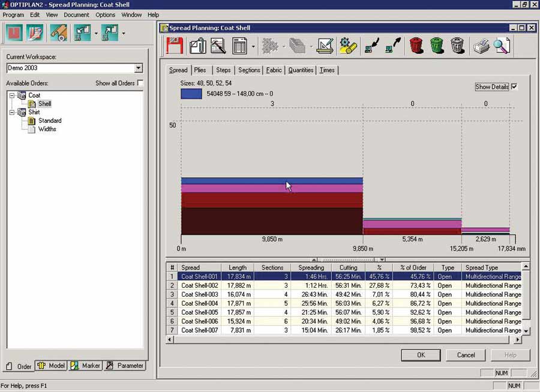
Task: Open the dropdown arrow beside the stacked plies icon
Action: [x=311, y=47]
